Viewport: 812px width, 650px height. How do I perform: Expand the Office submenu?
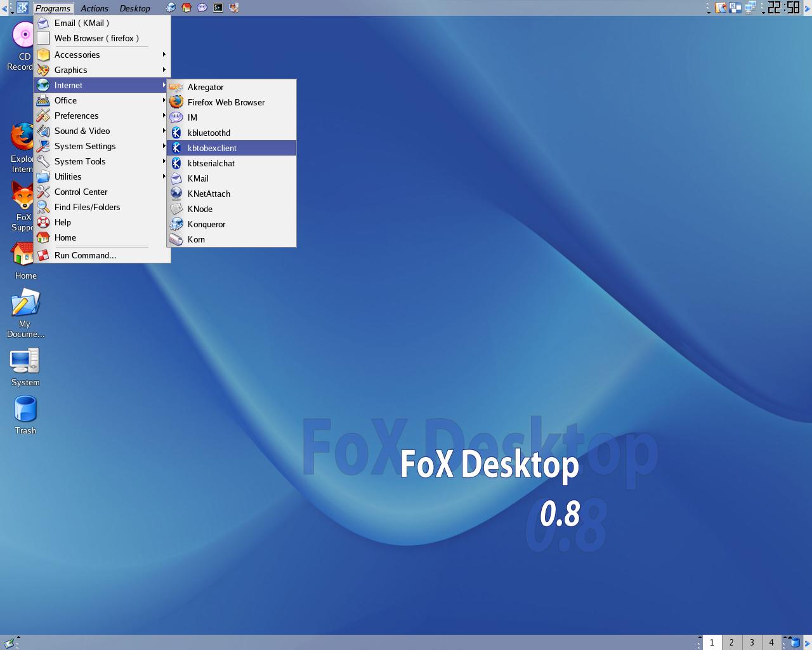point(102,100)
